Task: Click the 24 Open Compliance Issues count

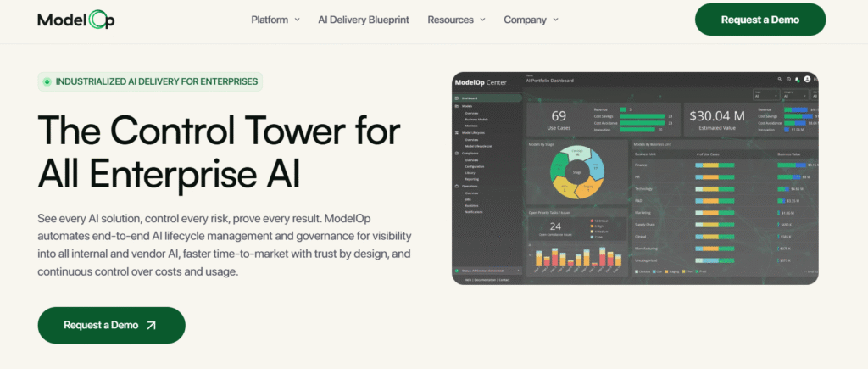Action: tap(555, 226)
